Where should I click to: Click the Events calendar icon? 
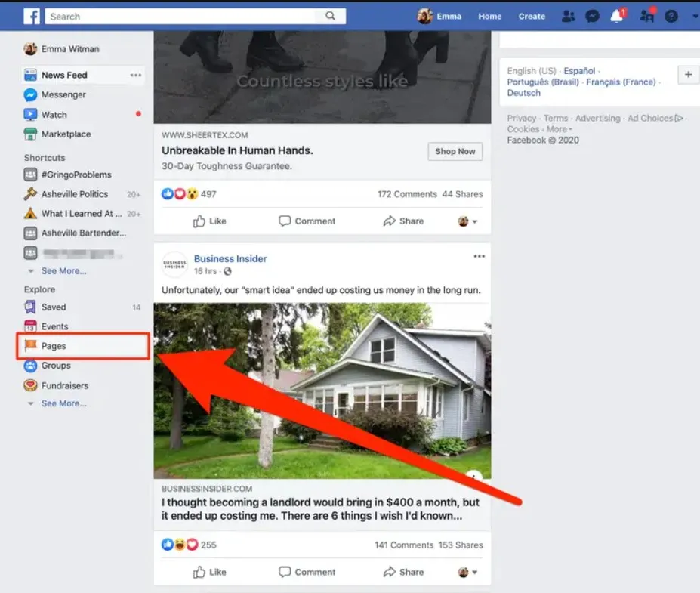pyautogui.click(x=30, y=326)
